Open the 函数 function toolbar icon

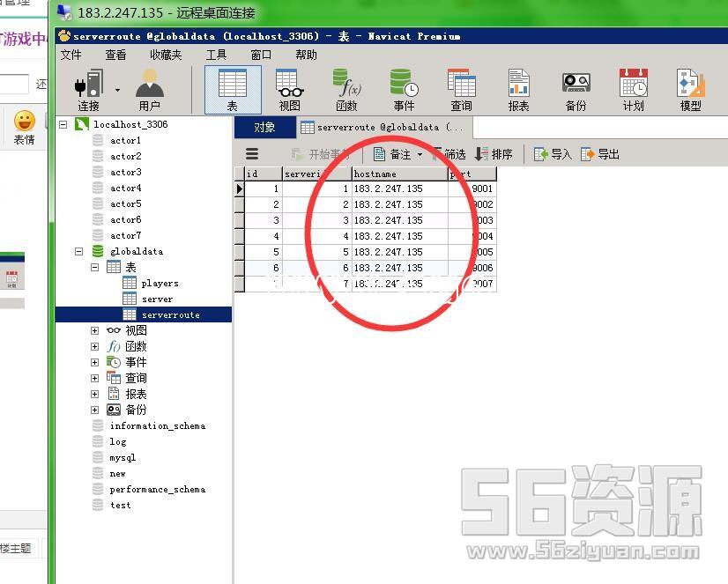[346, 90]
